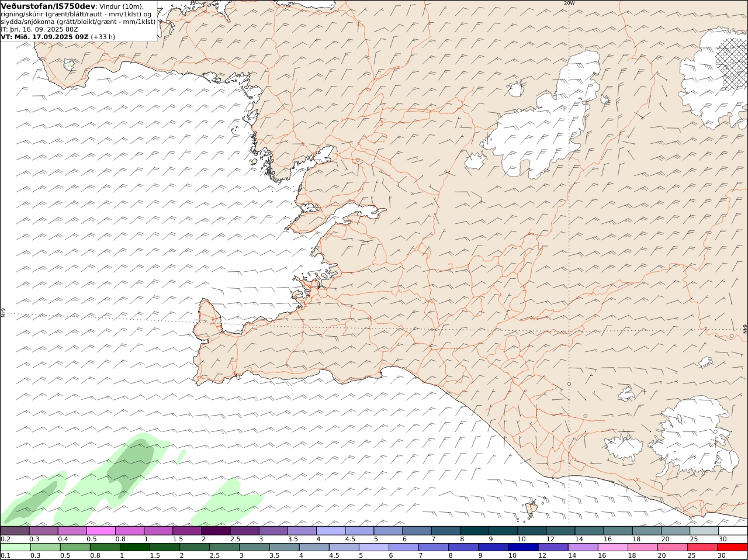The width and height of the screenshot is (748, 560).
Task: Click the '(+33 h)' forecast offset text
Action: [103, 37]
